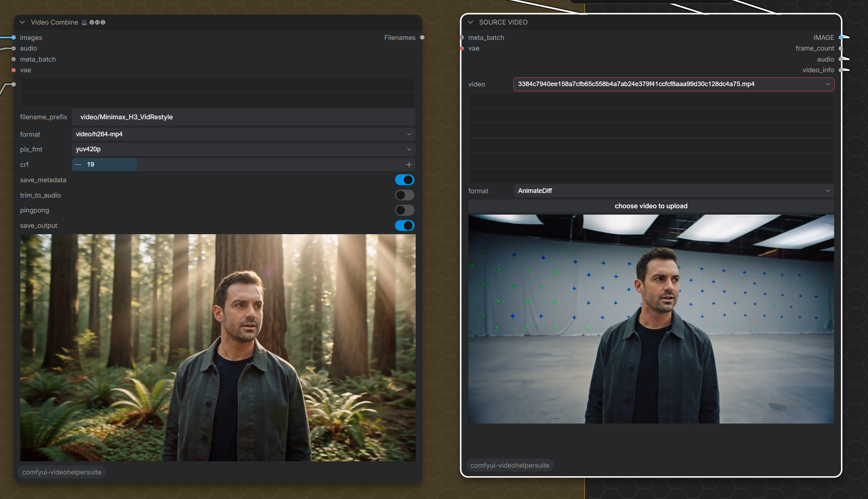Click the forest output video preview
868x499 pixels.
218,347
